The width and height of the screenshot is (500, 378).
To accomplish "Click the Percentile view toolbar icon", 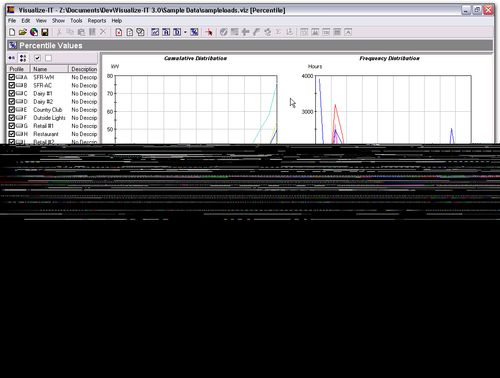I will (194, 32).
